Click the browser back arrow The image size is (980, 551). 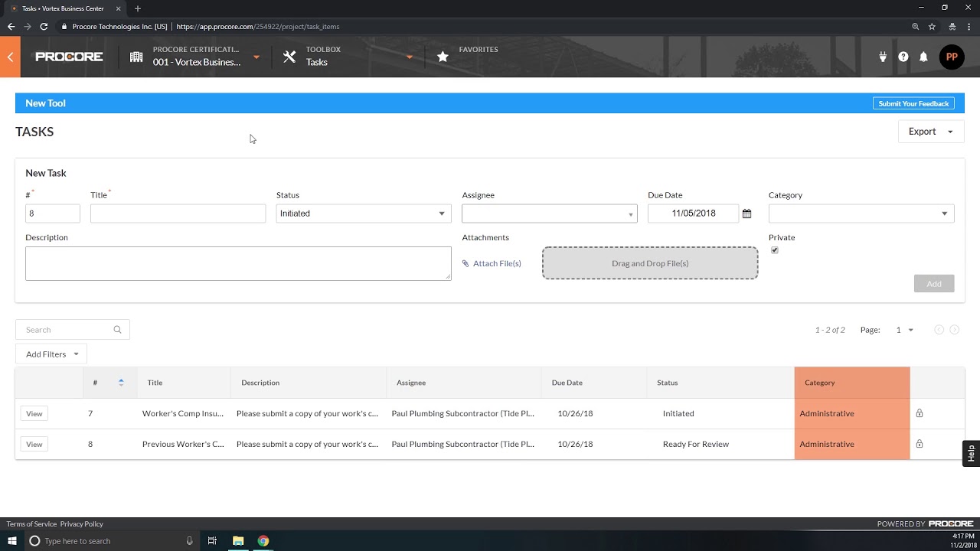click(x=11, y=26)
